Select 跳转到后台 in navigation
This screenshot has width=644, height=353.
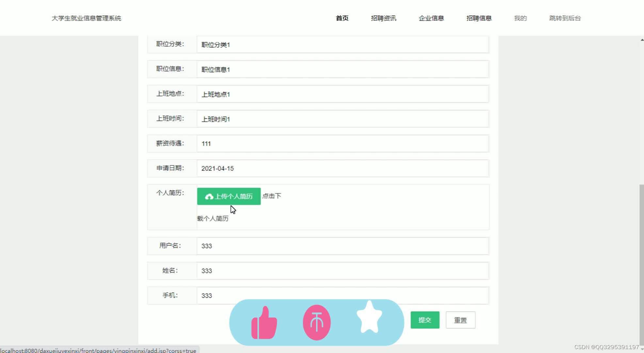(565, 18)
